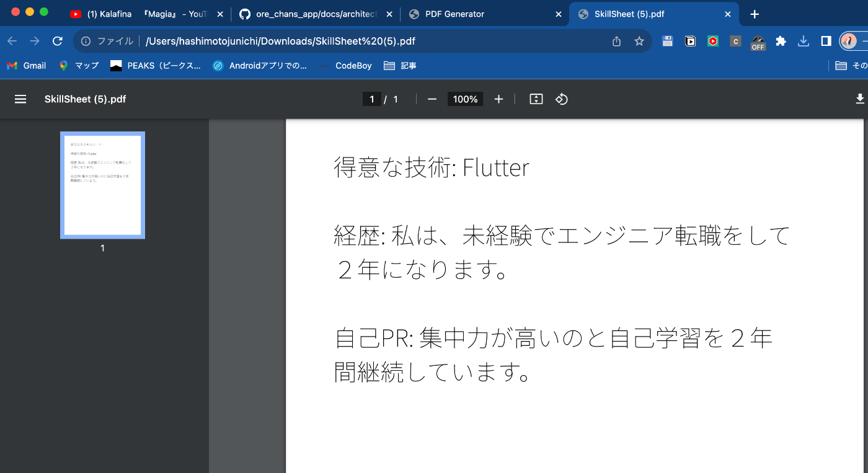868x473 pixels.
Task: Toggle the extension showing OFF badge
Action: 758,42
